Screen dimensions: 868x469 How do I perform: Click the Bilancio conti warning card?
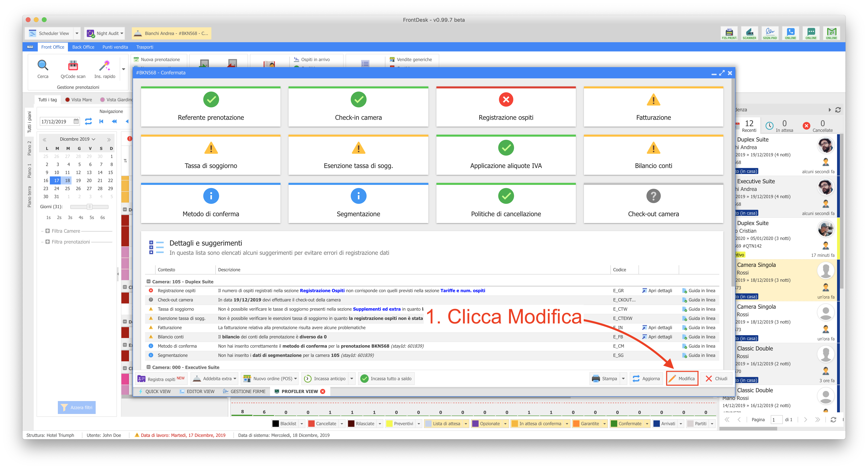[x=653, y=155]
